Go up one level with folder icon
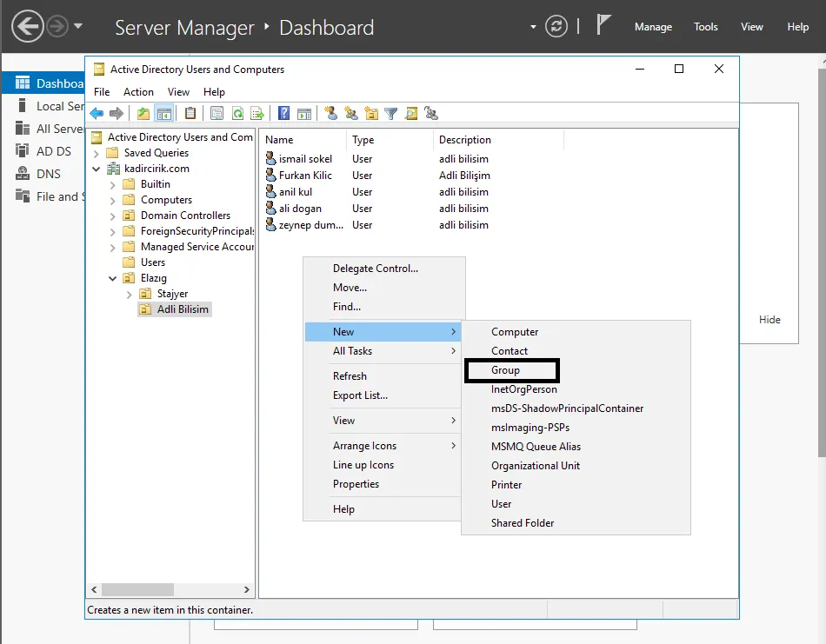 click(x=143, y=113)
